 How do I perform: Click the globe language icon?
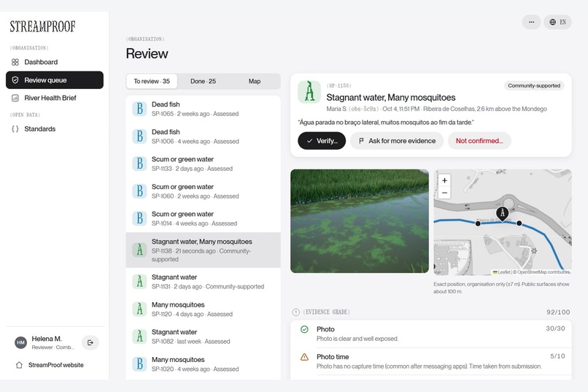coord(552,22)
